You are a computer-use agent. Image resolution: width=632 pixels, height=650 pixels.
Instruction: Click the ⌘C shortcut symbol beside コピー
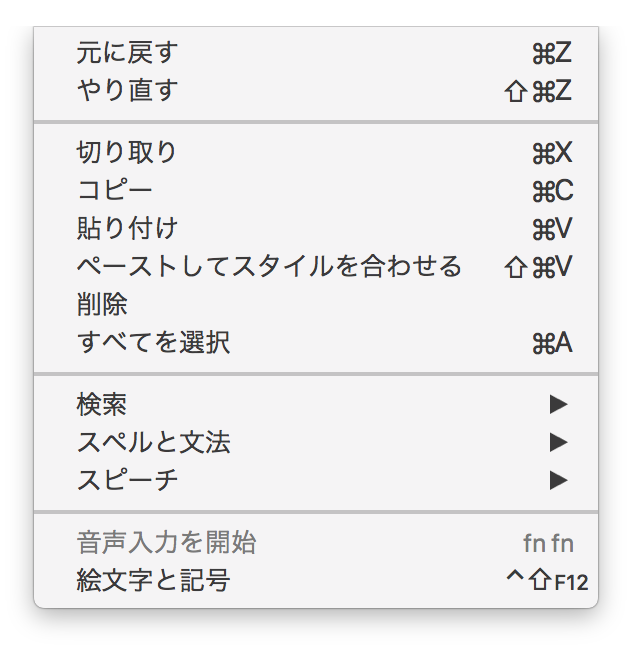552,191
